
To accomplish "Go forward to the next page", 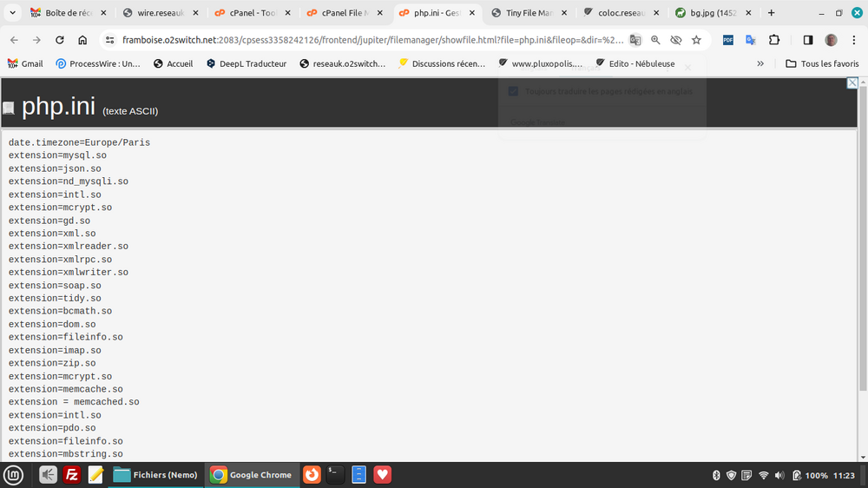I will 36,40.
